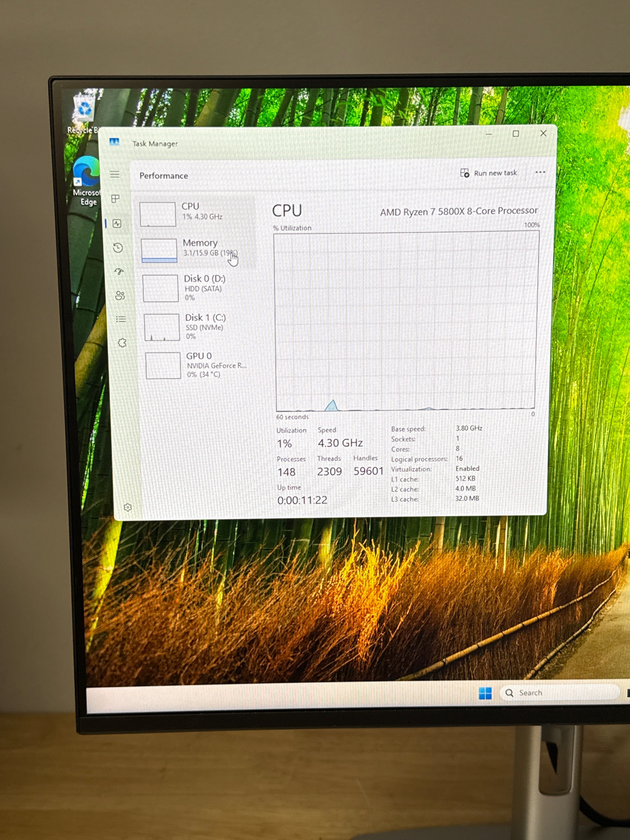Select Disk 0 (D:) HDD item
630x840 pixels.
click(197, 288)
